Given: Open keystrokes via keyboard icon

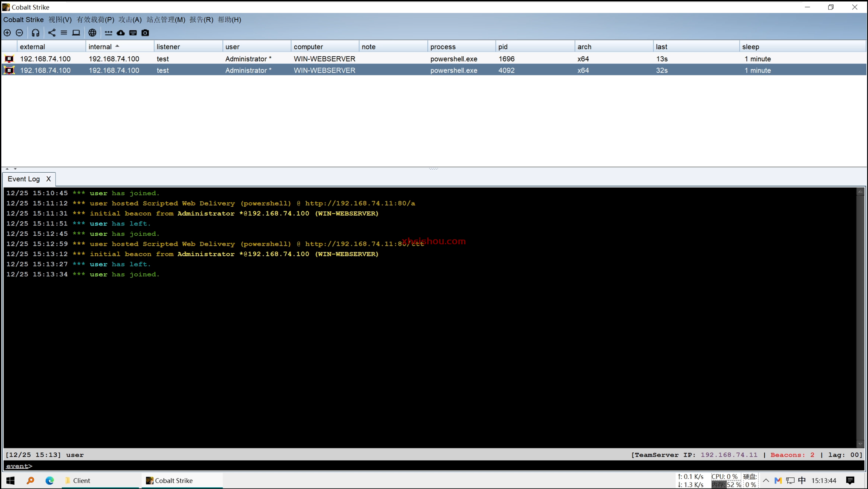Looking at the screenshot, I should tap(133, 33).
